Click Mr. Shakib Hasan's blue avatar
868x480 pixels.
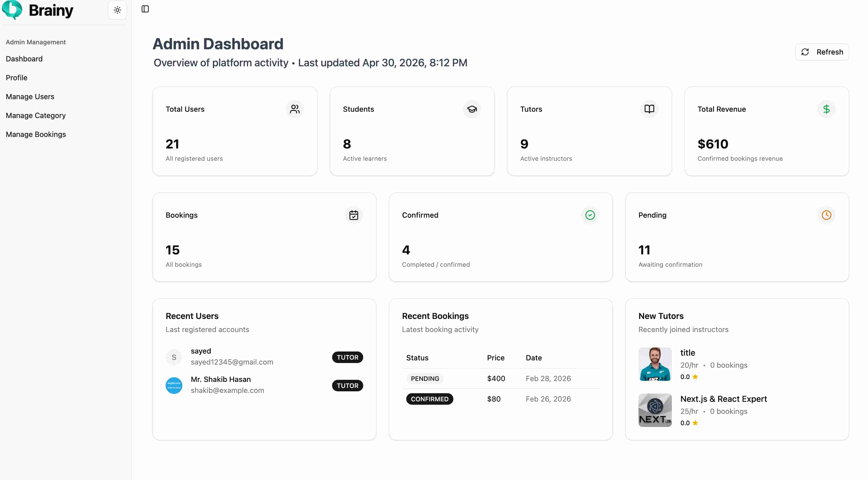(174, 385)
